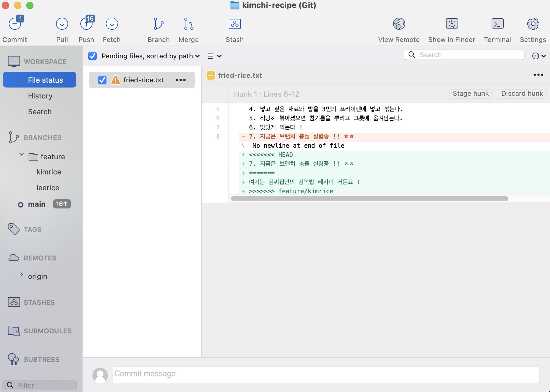Focus the Commit message field
The width and height of the screenshot is (550, 392).
point(326,375)
